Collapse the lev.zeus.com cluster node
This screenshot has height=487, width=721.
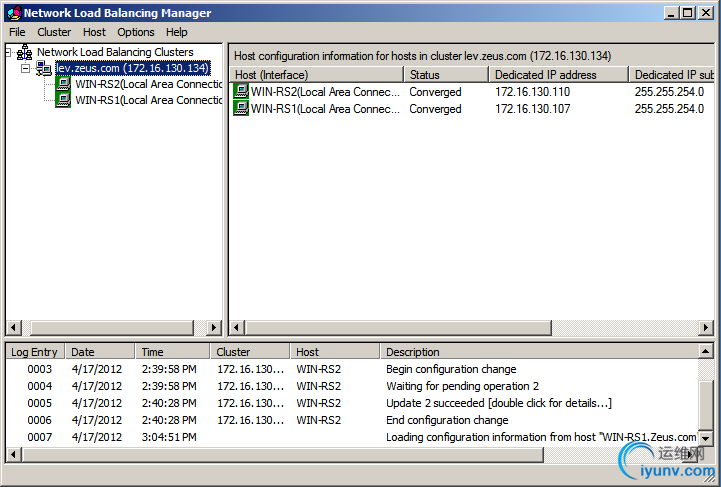(x=26, y=69)
